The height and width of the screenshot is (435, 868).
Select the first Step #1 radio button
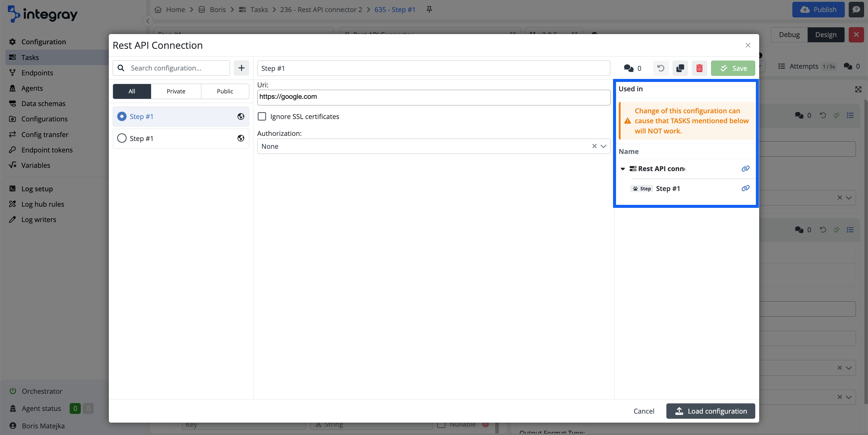click(122, 117)
